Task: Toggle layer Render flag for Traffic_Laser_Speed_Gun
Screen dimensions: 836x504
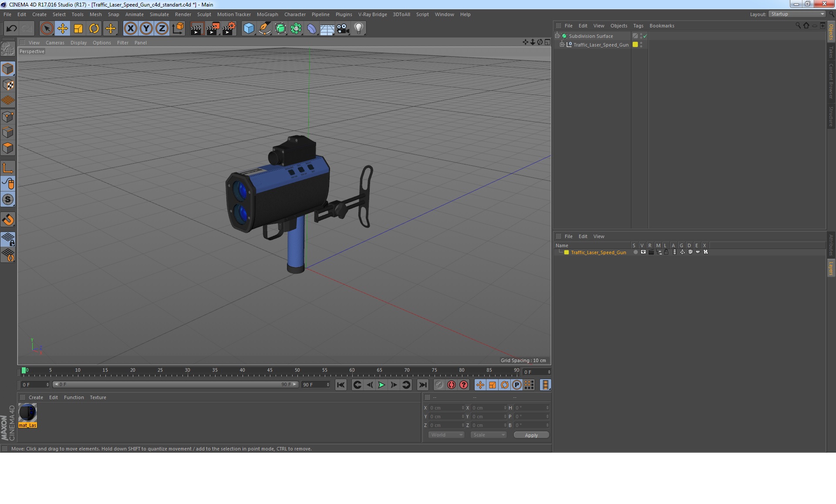Action: coord(651,252)
